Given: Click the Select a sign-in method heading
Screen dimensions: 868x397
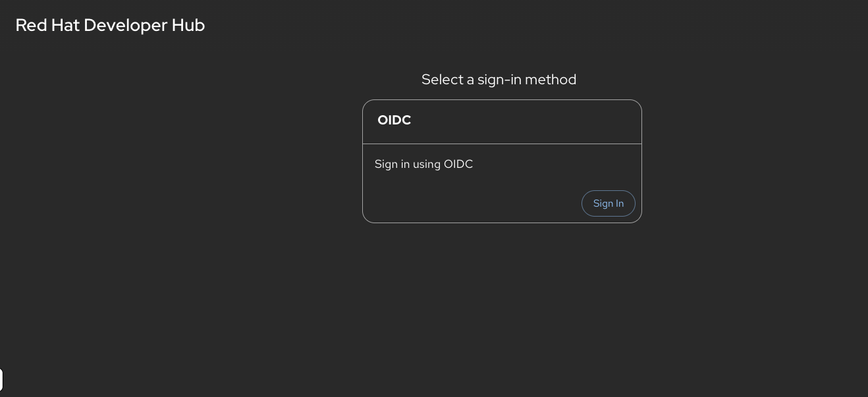Looking at the screenshot, I should 499,79.
